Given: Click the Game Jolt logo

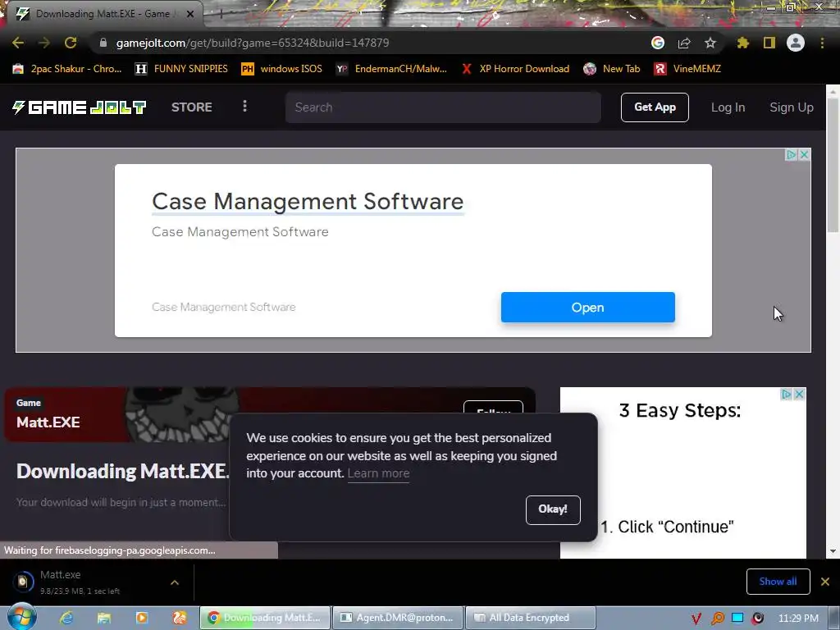Looking at the screenshot, I should (x=80, y=107).
